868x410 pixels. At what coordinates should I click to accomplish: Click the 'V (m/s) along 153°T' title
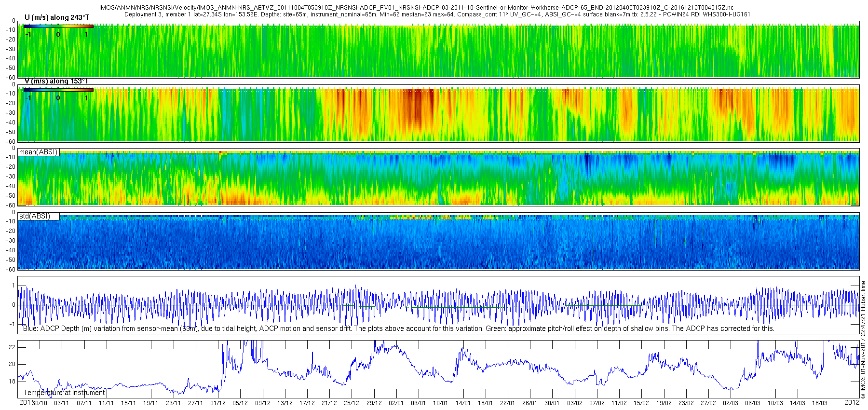[x=57, y=81]
